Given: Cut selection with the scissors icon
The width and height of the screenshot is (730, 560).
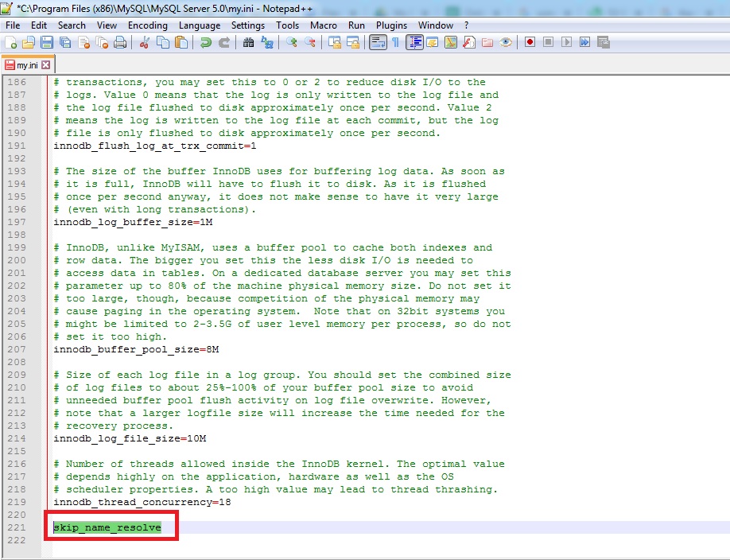Looking at the screenshot, I should pos(145,42).
